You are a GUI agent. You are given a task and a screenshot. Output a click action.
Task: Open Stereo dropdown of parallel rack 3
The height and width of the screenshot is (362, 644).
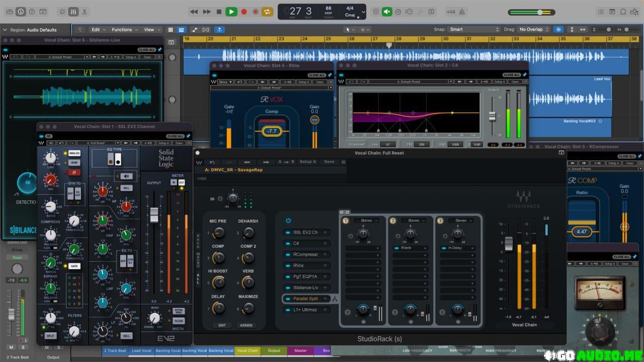[461, 220]
